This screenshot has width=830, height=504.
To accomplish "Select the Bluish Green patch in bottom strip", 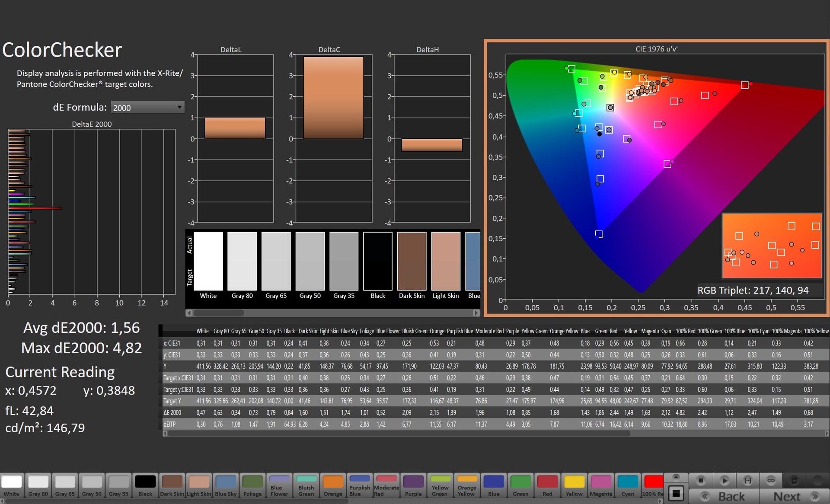I will (306, 485).
